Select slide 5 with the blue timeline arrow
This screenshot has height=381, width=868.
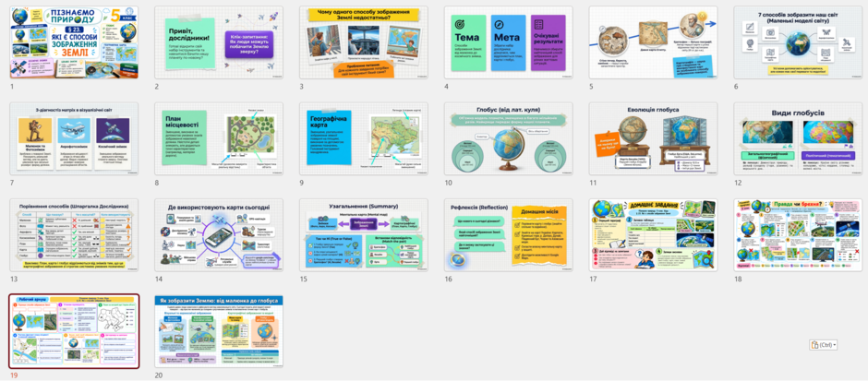pos(653,42)
